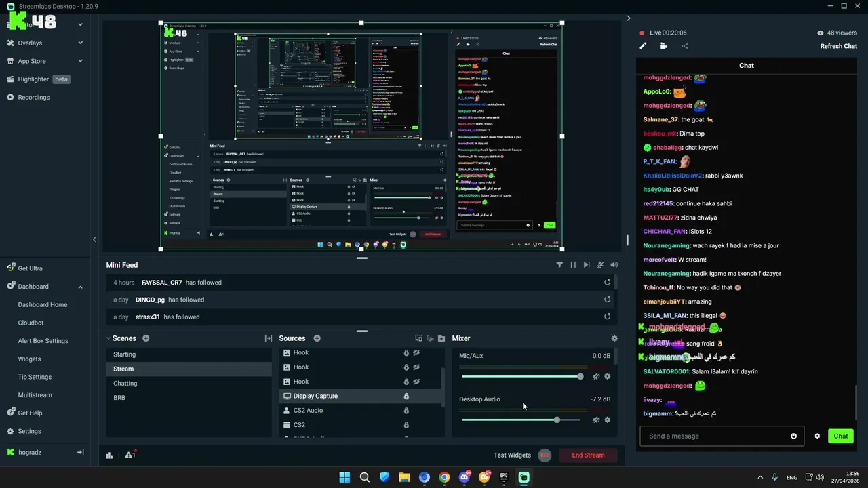
Task: Collapse the Scenes panel chevron
Action: [108, 338]
